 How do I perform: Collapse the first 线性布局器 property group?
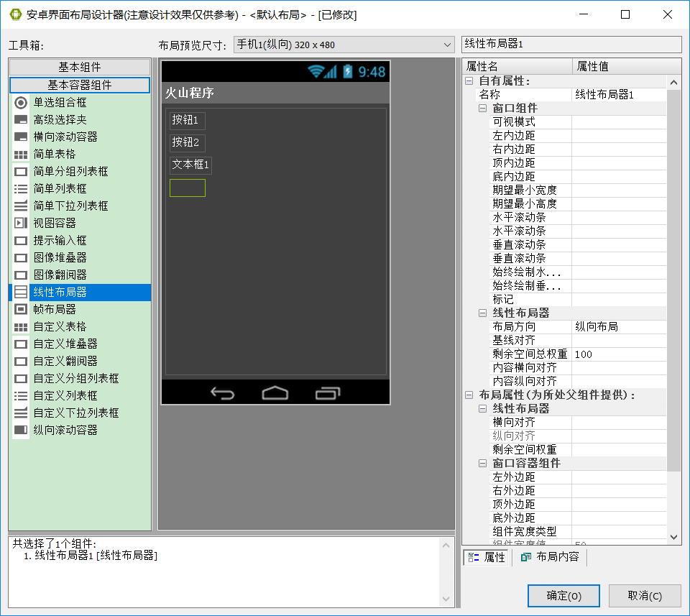[483, 313]
